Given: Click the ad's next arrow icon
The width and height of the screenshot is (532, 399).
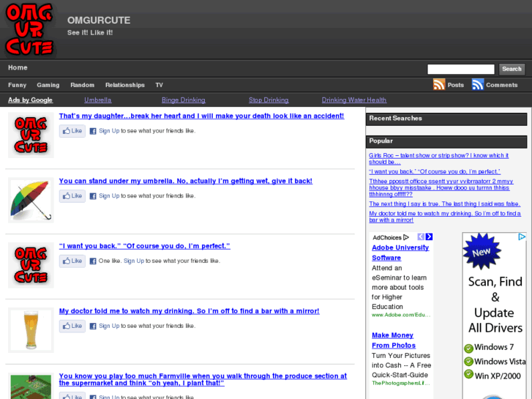Looking at the screenshot, I should pyautogui.click(x=429, y=237).
